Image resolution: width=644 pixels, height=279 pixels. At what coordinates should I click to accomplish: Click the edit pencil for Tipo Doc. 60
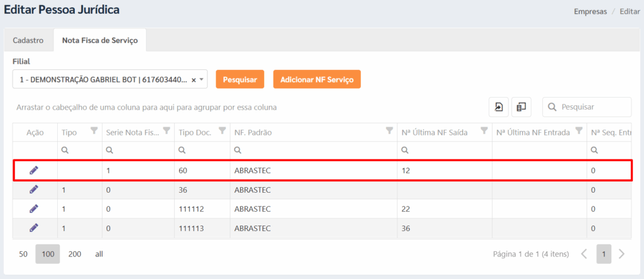coord(34,170)
